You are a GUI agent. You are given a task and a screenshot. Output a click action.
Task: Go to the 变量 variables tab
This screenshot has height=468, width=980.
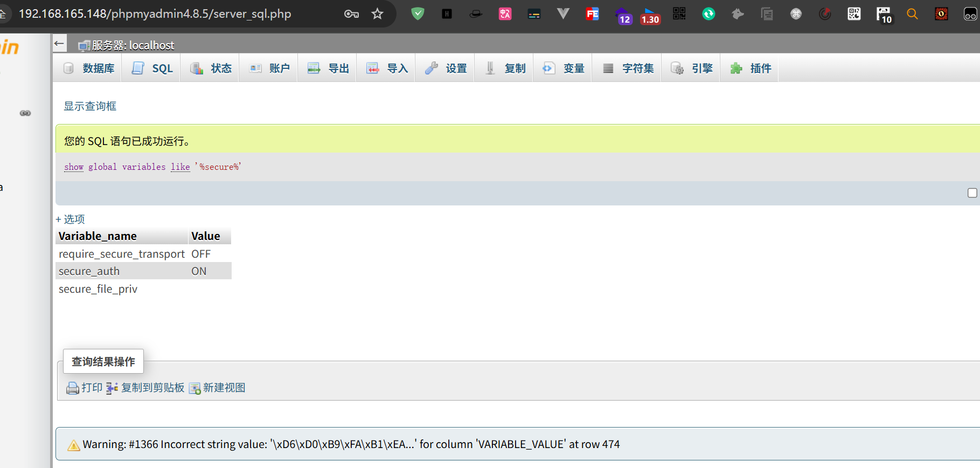(x=564, y=68)
